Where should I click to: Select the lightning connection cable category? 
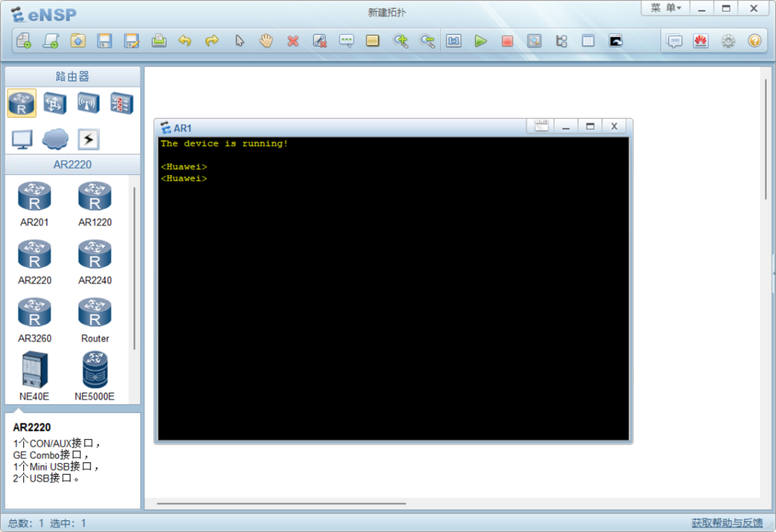(x=89, y=139)
